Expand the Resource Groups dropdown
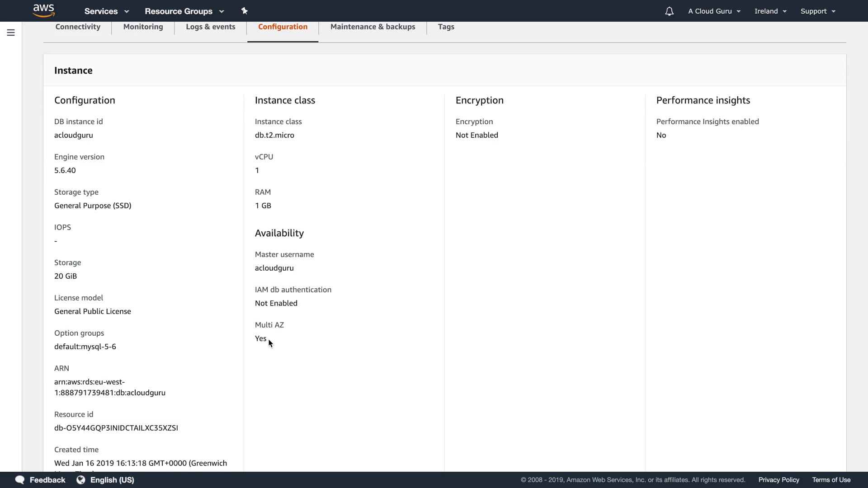Screen dimensions: 868x488 (184, 11)
